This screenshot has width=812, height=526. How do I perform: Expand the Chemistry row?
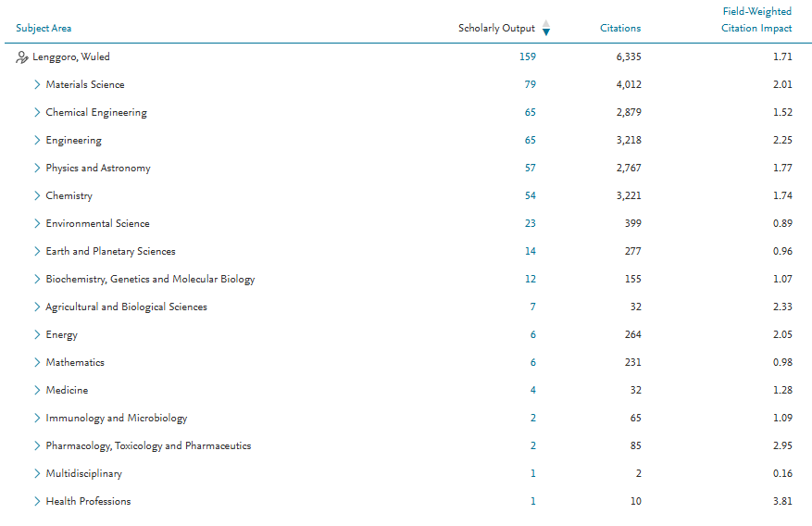point(37,196)
